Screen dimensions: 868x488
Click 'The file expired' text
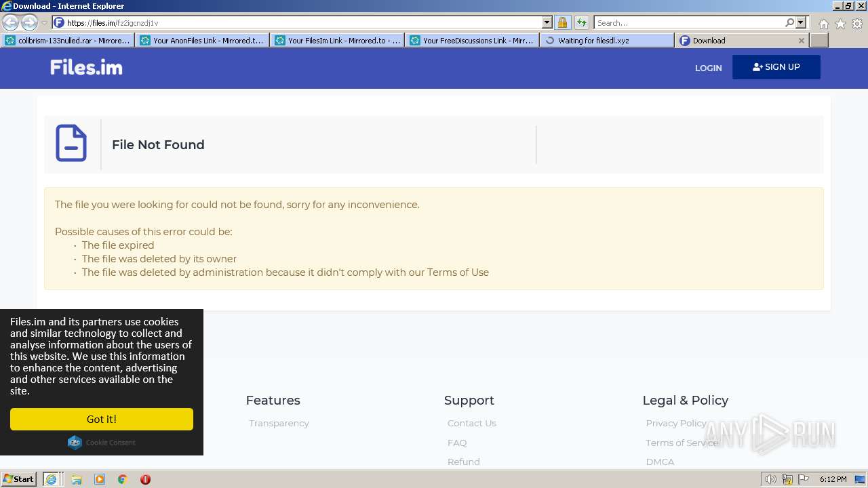tap(118, 245)
